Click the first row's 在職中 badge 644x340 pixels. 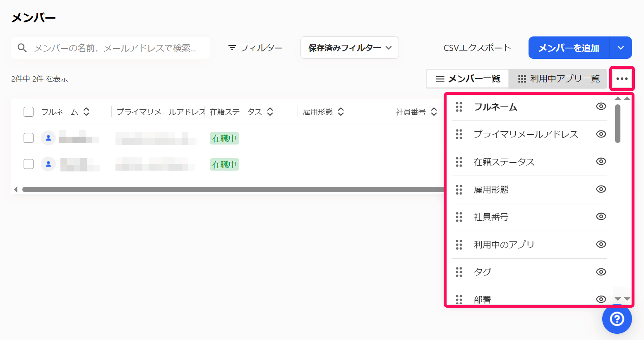[x=224, y=138]
